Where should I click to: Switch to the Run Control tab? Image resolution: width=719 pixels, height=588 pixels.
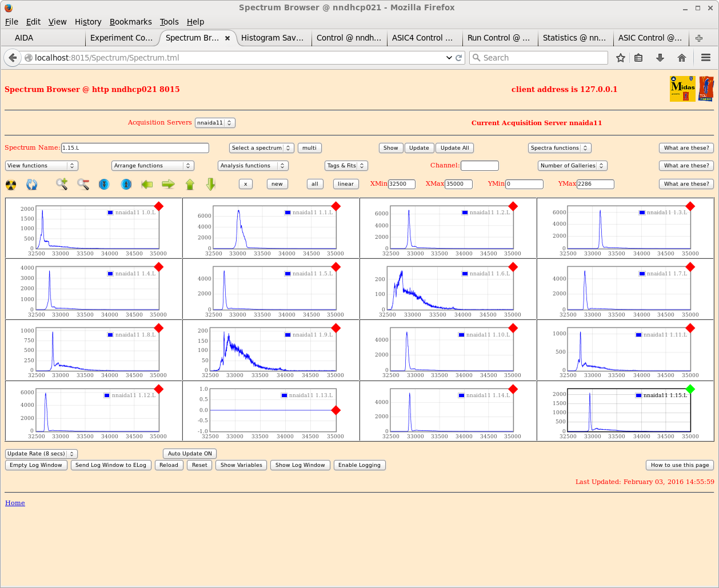(500, 38)
